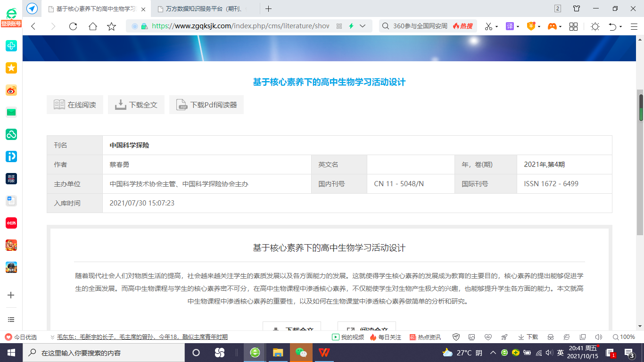Screen dimensions: 644x362
Task: Open the blue iP sidebar icon
Action: tap(11, 156)
